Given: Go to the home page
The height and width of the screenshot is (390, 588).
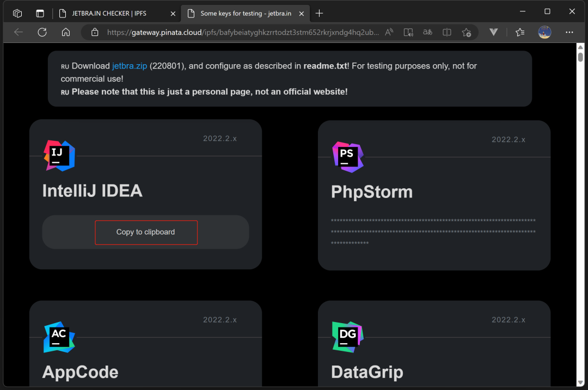Looking at the screenshot, I should pyautogui.click(x=66, y=32).
